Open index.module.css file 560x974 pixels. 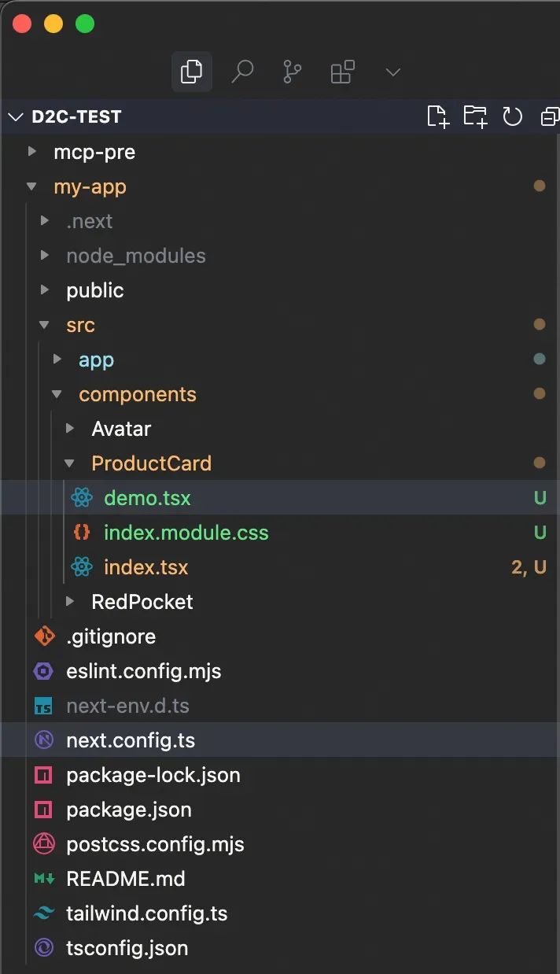[x=186, y=533]
